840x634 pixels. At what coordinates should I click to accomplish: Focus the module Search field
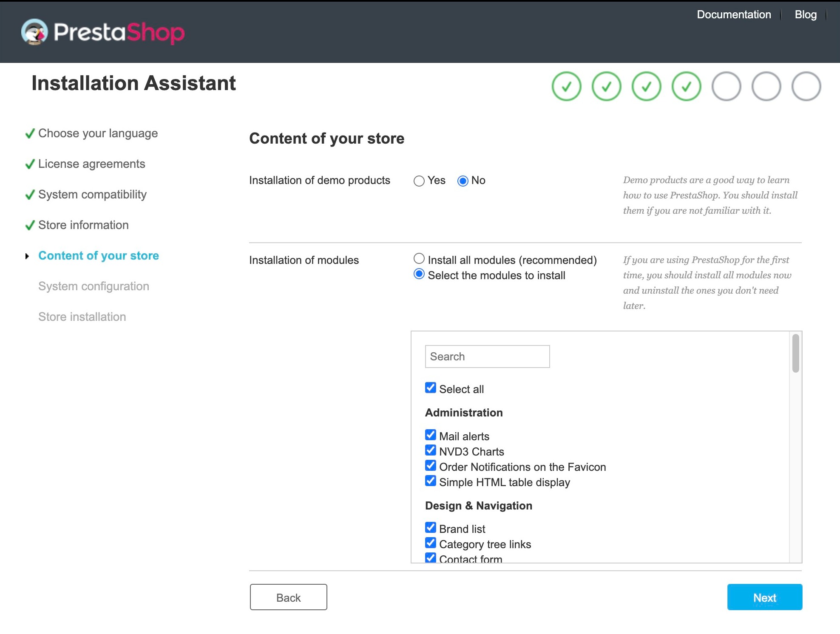pyautogui.click(x=487, y=357)
